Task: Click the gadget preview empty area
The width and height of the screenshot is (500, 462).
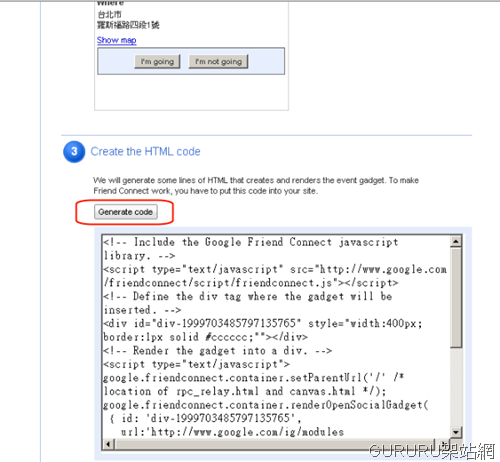Action: coord(191,92)
